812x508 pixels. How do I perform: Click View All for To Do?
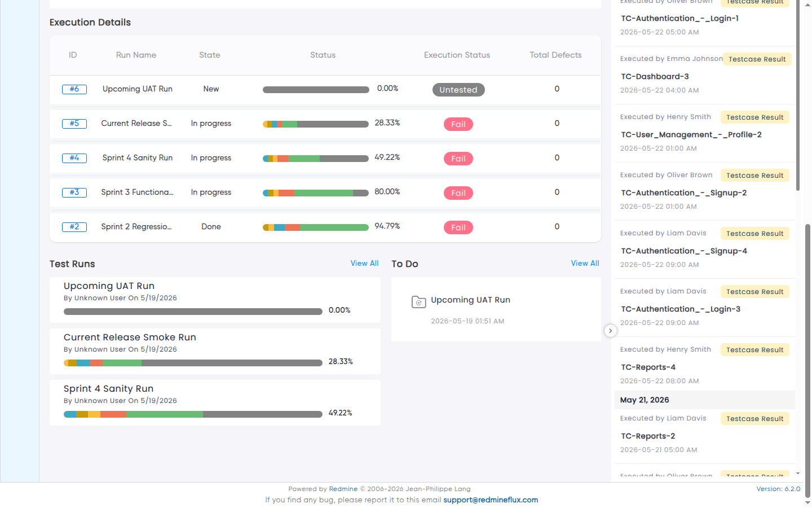[x=585, y=264]
